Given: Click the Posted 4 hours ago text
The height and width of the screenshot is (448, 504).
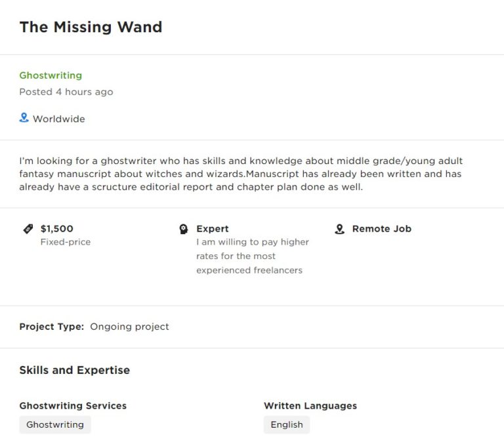Looking at the screenshot, I should [x=66, y=92].
